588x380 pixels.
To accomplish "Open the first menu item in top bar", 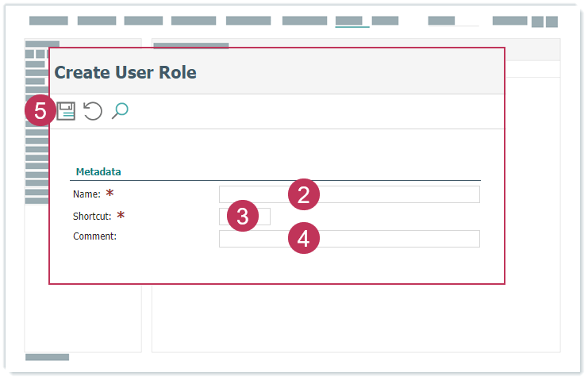I will click(48, 21).
